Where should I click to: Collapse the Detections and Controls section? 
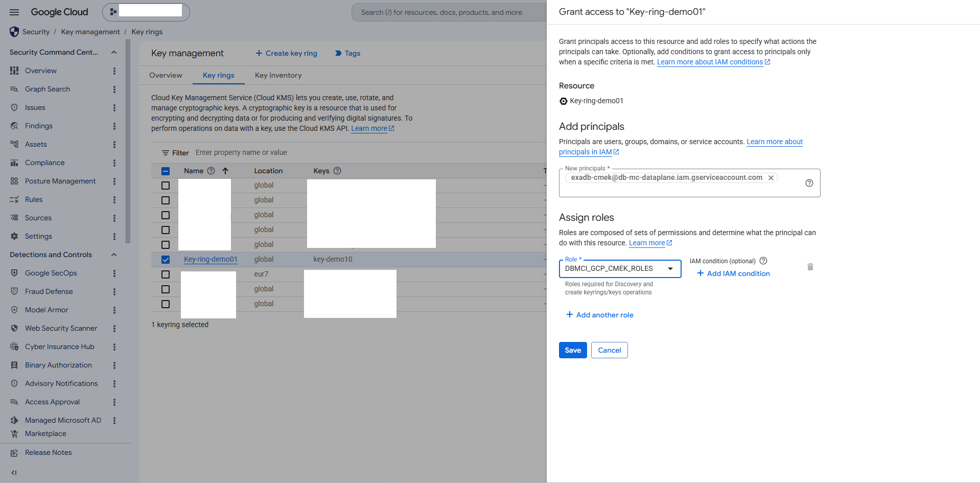pos(114,255)
